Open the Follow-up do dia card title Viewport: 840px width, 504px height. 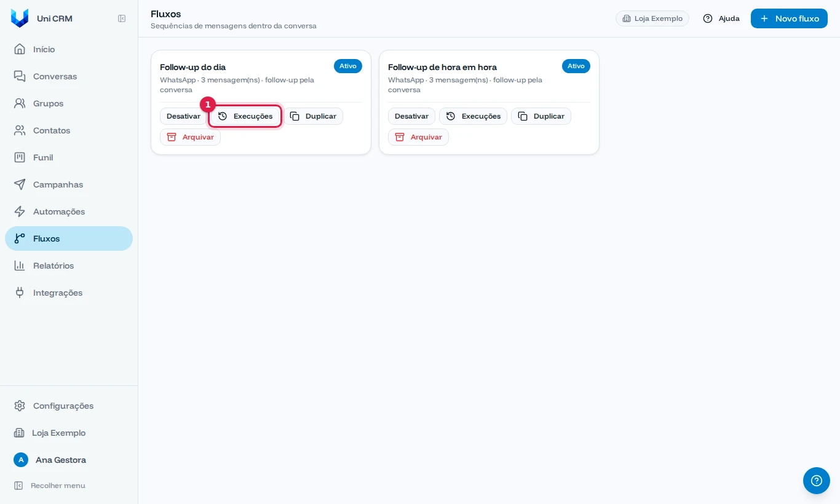(x=192, y=67)
